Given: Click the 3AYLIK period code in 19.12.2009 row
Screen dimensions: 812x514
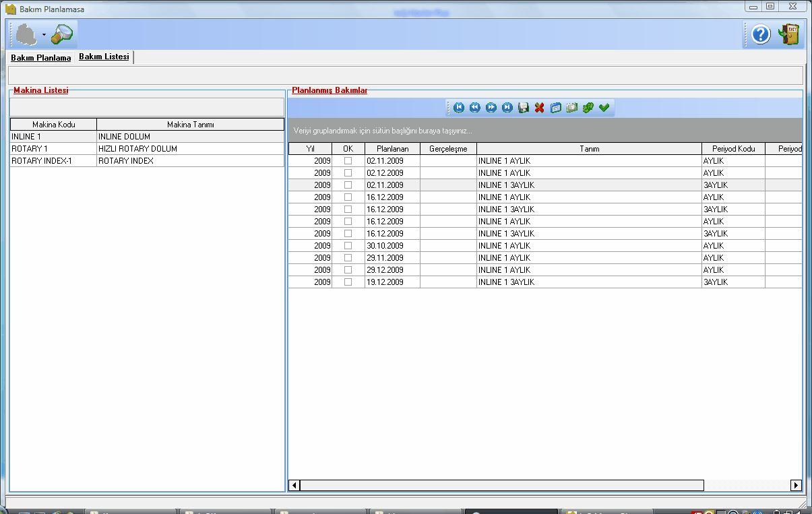Looking at the screenshot, I should [733, 282].
